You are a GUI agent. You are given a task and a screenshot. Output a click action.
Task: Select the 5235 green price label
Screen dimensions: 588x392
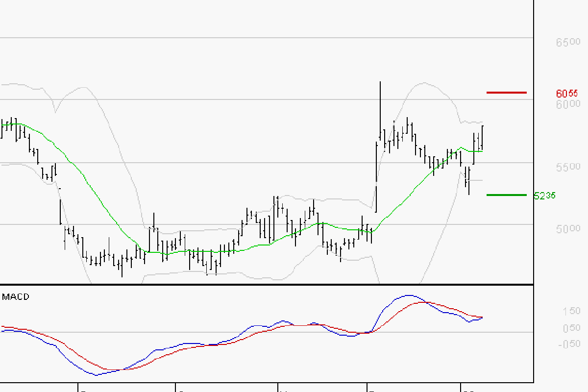click(544, 196)
